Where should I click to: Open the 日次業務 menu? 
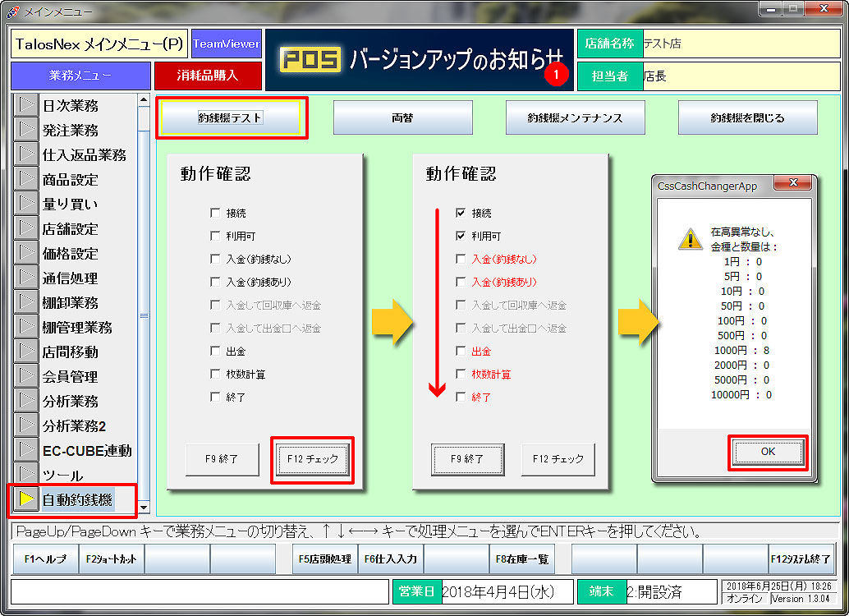point(71,106)
